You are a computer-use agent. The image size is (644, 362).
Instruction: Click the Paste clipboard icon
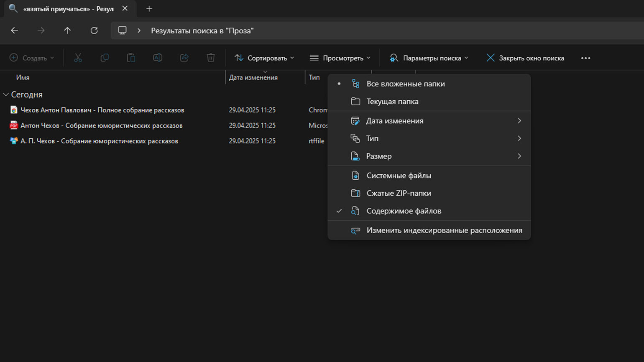point(131,58)
